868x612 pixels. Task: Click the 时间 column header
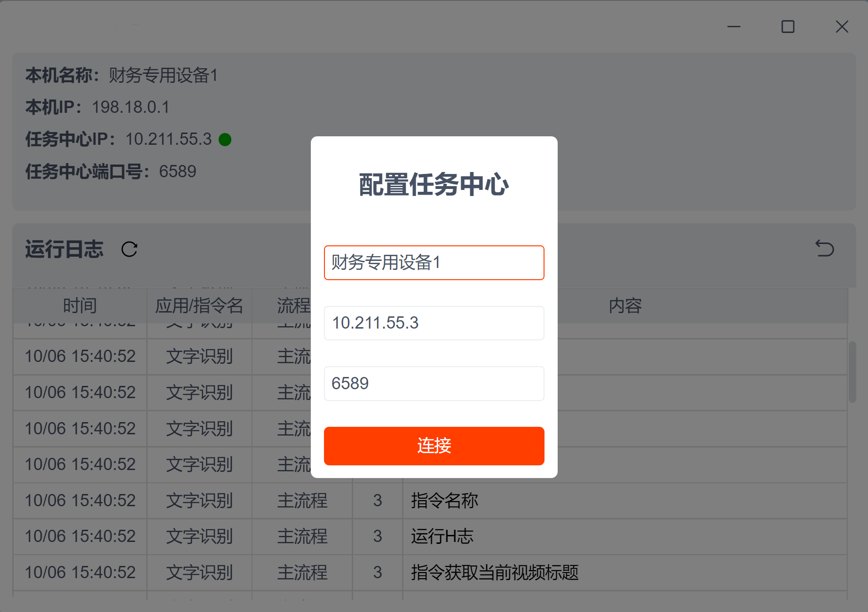[80, 306]
